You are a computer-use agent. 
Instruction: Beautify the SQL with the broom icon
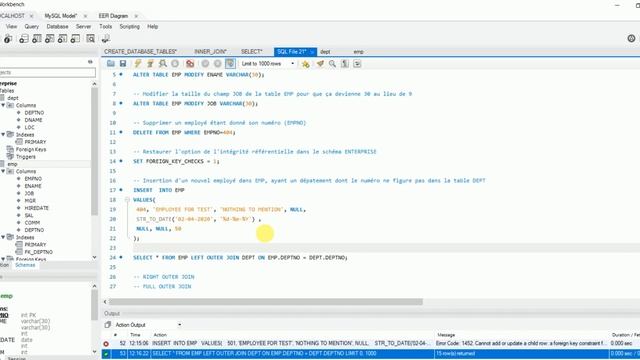[x=320, y=64]
